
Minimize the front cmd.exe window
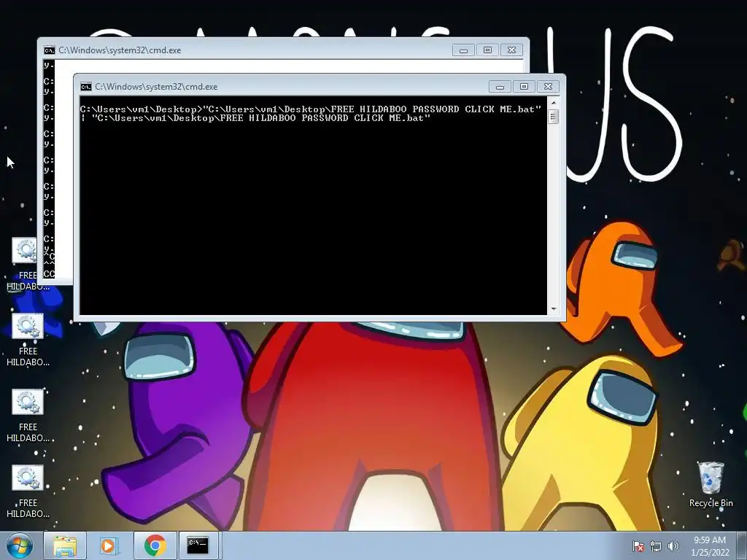[x=500, y=87]
